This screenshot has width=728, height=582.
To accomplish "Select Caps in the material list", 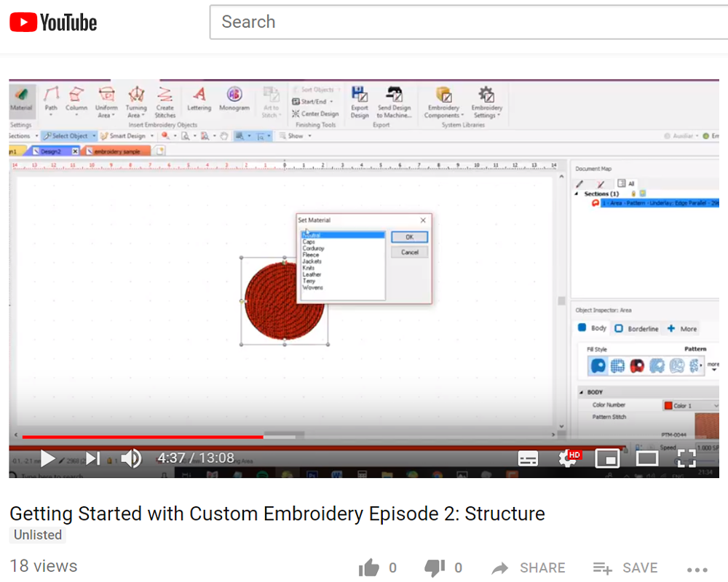I will pyautogui.click(x=309, y=242).
